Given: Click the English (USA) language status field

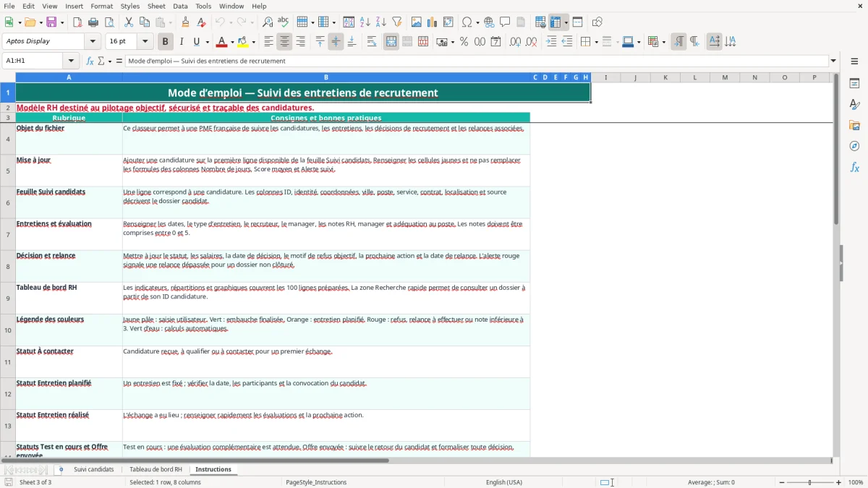Looking at the screenshot, I should (503, 482).
